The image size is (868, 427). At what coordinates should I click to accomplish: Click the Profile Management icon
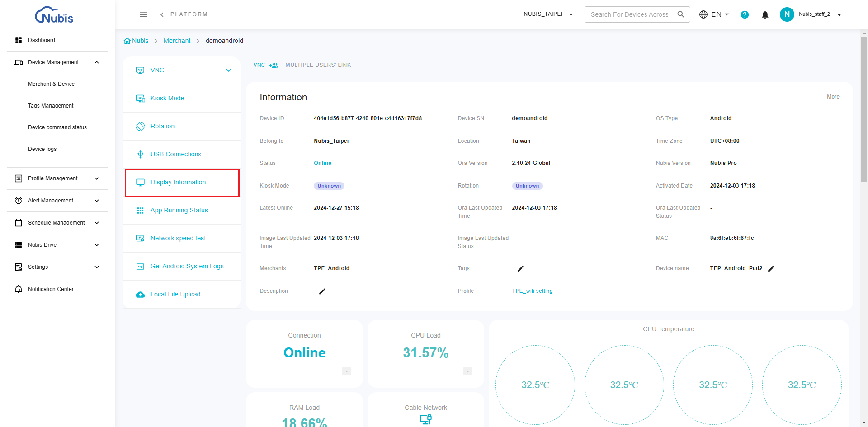coord(19,178)
